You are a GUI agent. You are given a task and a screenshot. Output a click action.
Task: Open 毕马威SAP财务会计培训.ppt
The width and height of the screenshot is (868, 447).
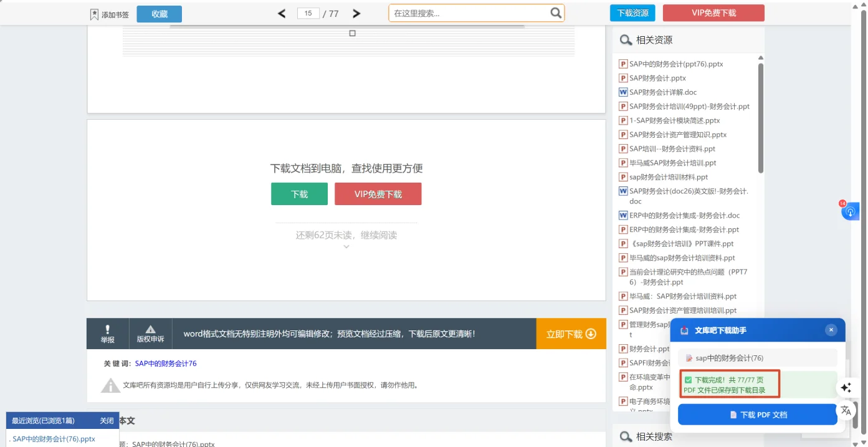point(673,163)
